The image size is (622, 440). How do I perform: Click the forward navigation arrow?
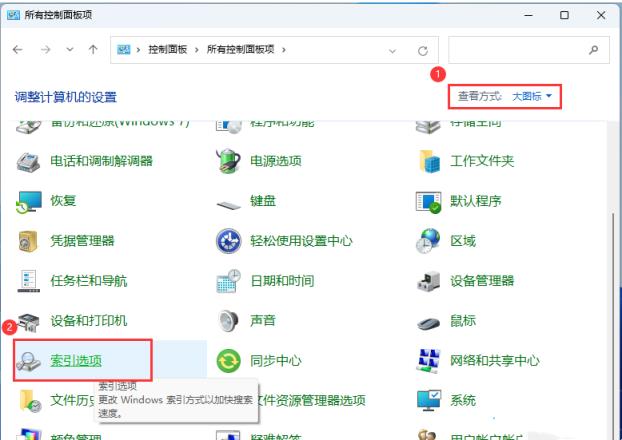tap(46, 50)
